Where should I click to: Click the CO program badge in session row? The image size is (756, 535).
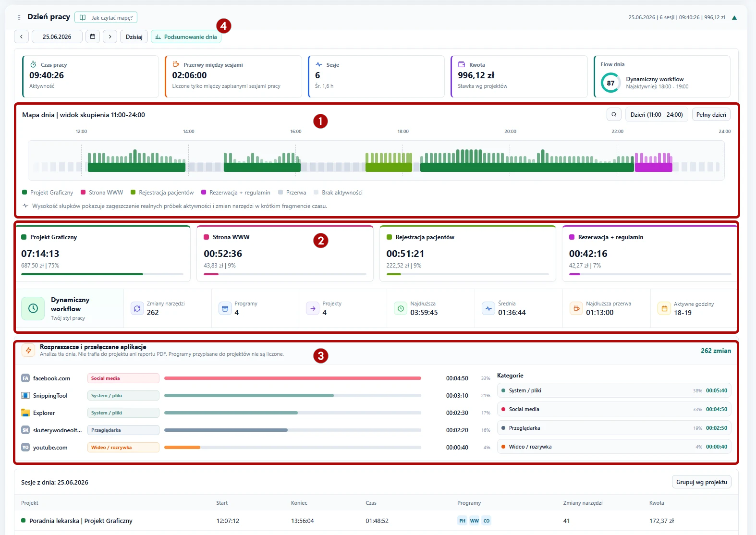pos(487,521)
